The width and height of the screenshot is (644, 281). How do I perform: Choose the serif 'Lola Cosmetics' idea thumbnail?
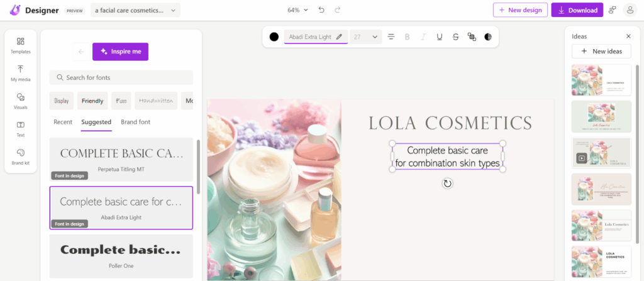coord(601,225)
